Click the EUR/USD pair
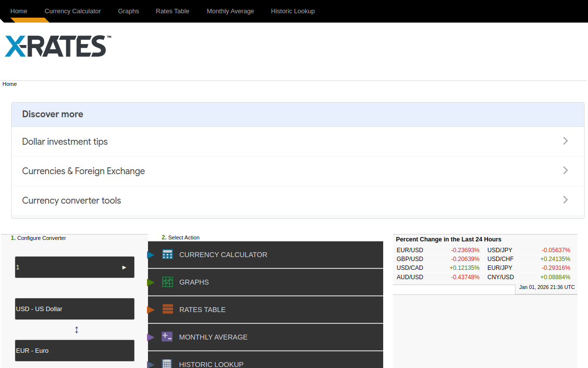 [x=410, y=250]
